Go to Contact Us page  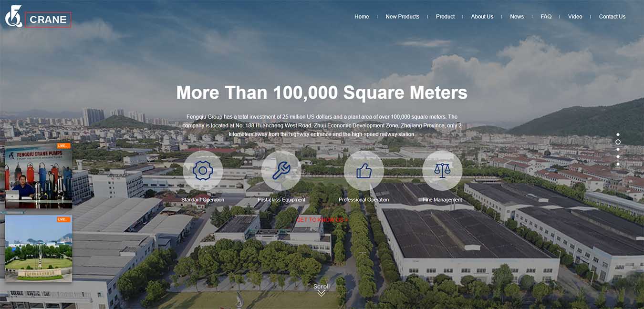click(612, 17)
